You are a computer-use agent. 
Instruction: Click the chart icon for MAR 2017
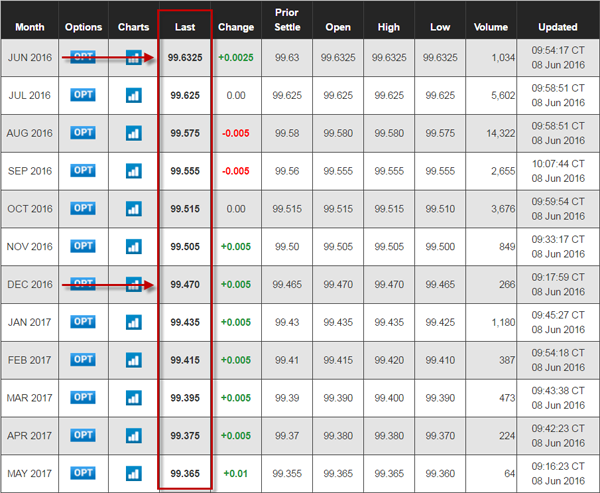(x=133, y=398)
